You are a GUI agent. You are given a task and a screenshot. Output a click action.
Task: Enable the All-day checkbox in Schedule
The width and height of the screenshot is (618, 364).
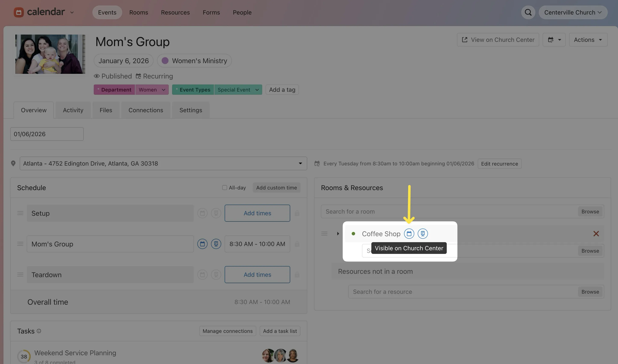pos(225,187)
